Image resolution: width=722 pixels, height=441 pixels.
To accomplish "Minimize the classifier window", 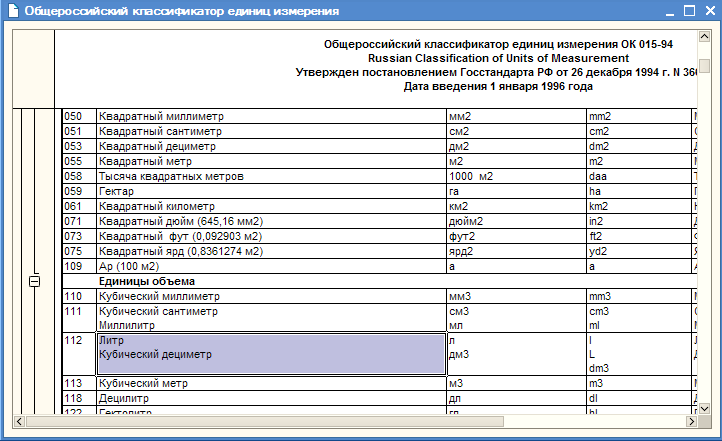I will point(670,11).
